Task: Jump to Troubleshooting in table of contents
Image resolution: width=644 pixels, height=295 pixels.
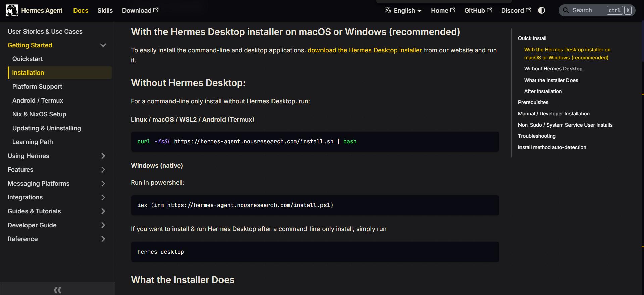Action: click(537, 136)
